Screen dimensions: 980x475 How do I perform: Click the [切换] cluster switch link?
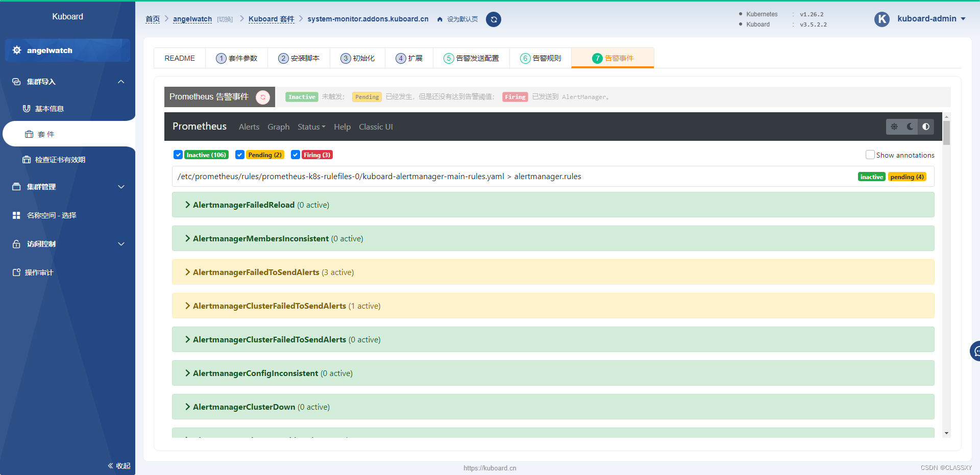pos(225,19)
